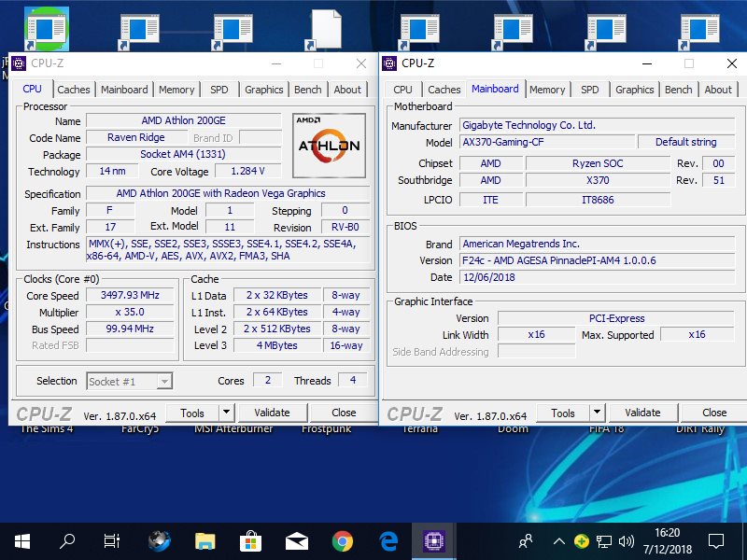Open Tools dropdown arrow in left CPU-Z window
The image size is (747, 560).
coord(227,413)
